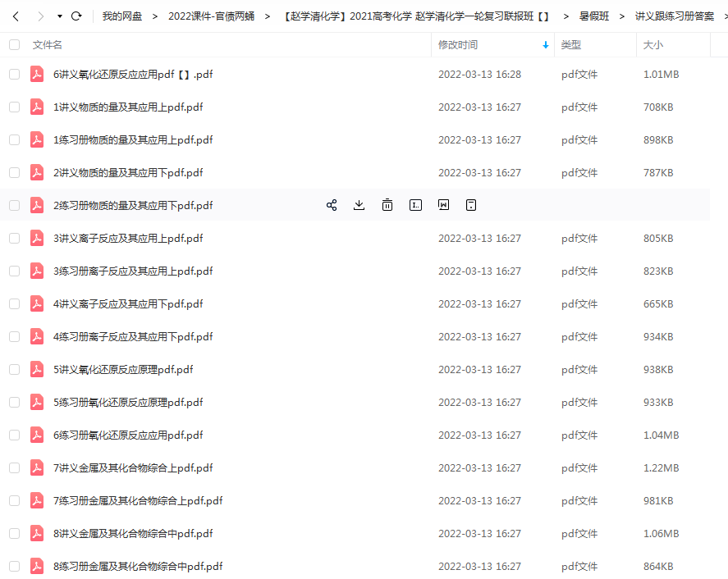Click PDF icon of 3练习册离子反应及其应用上
This screenshot has height=579, width=728.
click(x=37, y=271)
